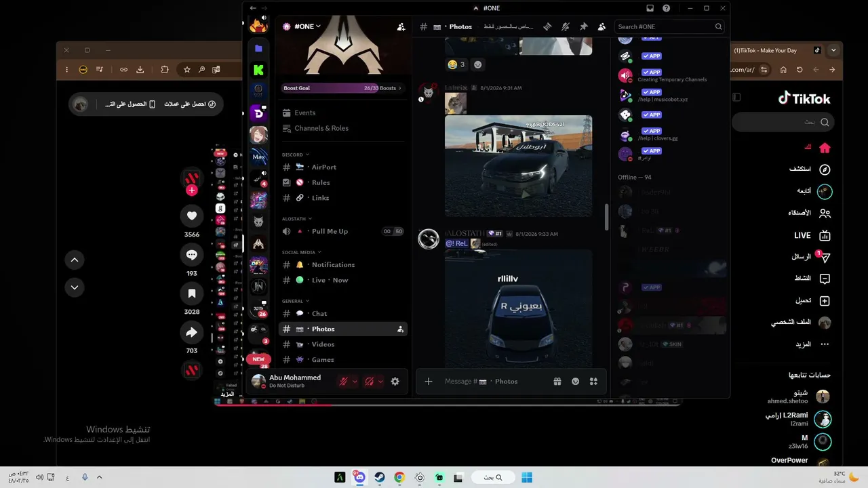The width and height of the screenshot is (868, 488).
Task: Open the Games channel
Action: [x=343, y=360]
